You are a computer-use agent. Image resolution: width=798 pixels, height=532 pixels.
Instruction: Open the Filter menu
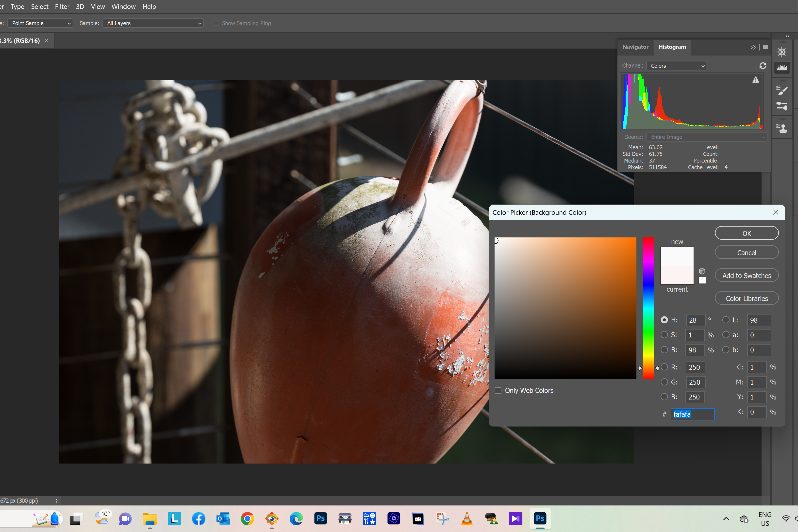62,6
